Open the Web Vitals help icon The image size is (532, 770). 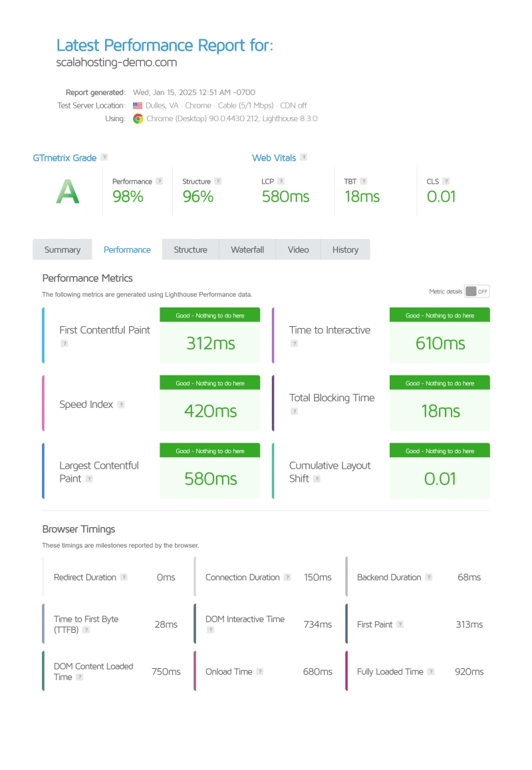pos(304,157)
